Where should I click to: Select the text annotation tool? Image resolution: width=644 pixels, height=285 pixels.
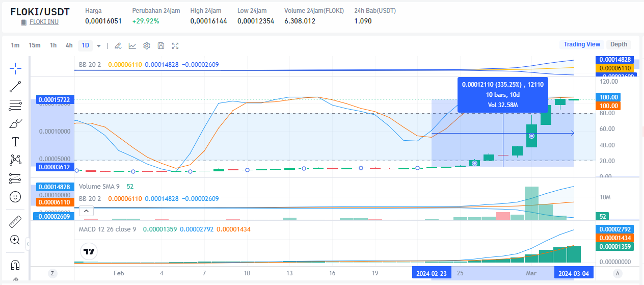15,142
